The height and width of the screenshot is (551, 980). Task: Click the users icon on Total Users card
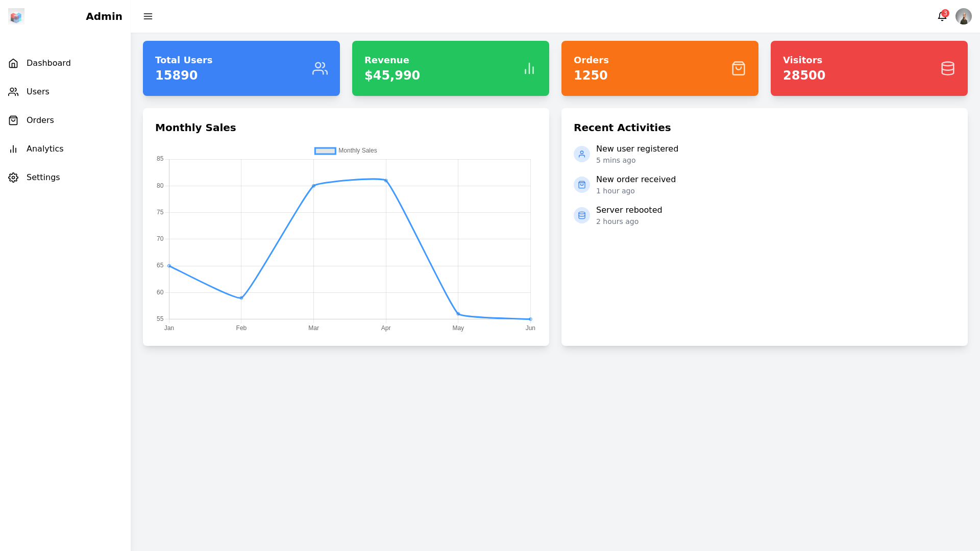pyautogui.click(x=320, y=68)
